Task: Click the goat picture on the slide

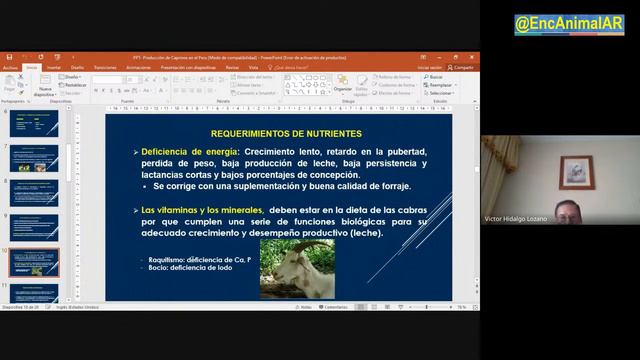Action: (x=298, y=269)
